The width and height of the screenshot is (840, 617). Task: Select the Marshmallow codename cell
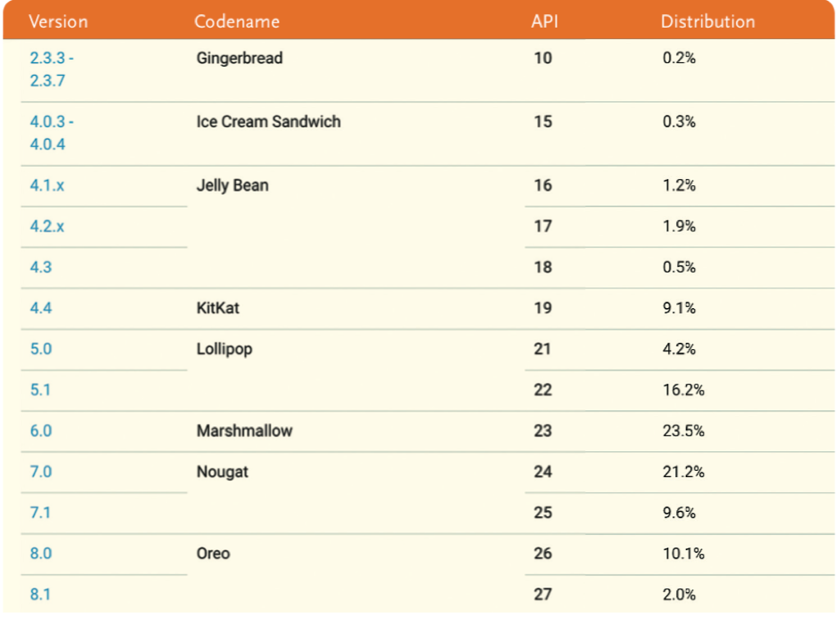(x=244, y=431)
